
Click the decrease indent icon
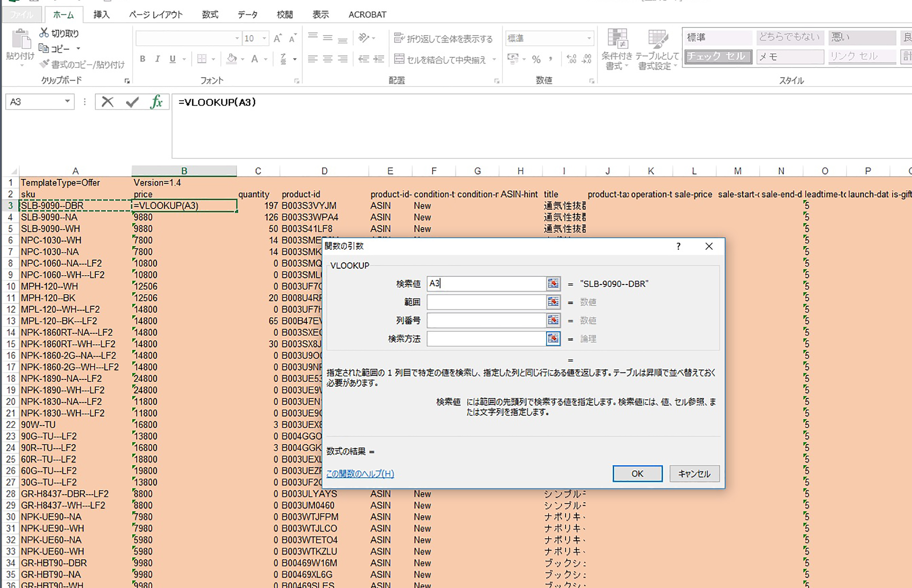364,59
